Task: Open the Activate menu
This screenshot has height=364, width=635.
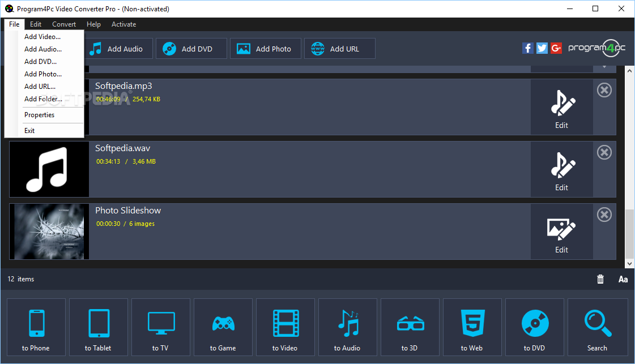Action: tap(123, 24)
